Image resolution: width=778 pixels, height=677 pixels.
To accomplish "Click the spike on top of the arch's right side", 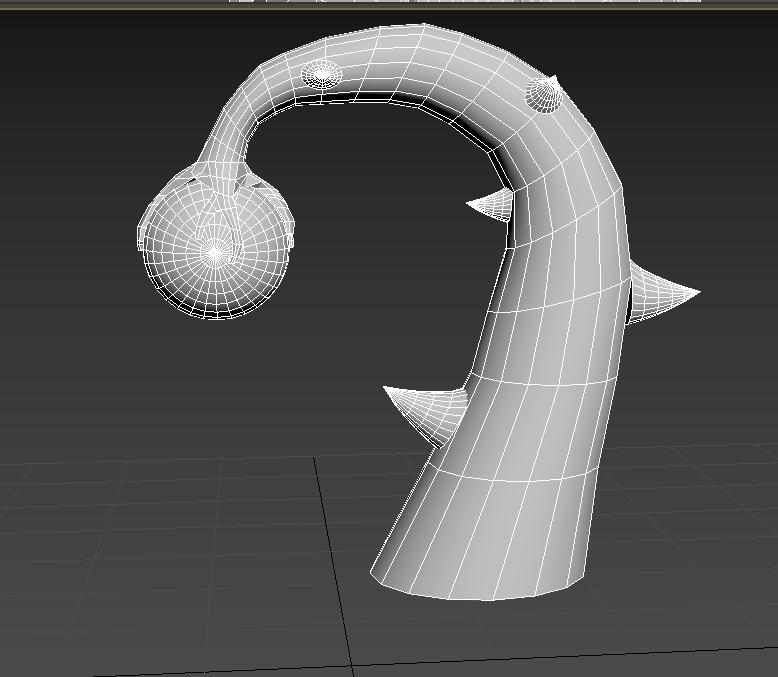I will tap(545, 93).
